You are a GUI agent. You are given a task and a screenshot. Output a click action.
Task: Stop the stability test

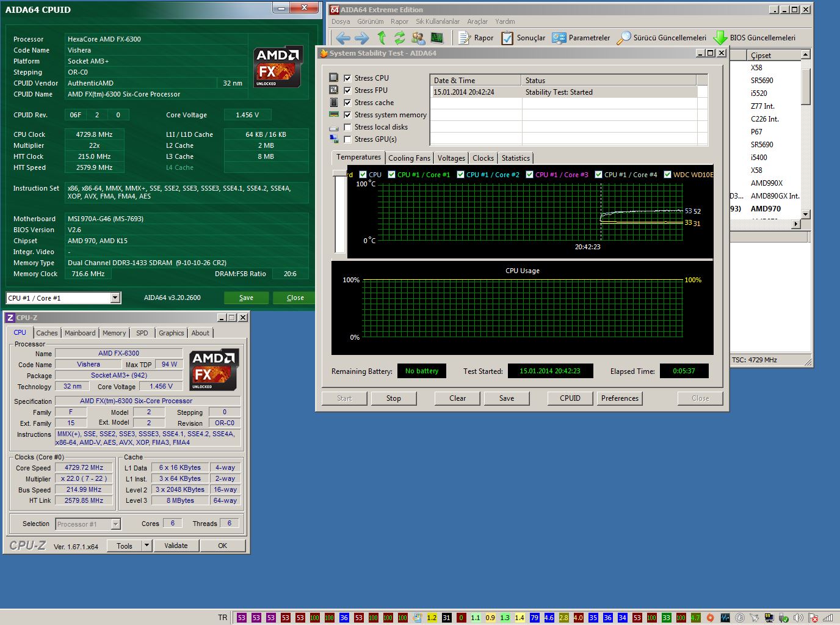pyautogui.click(x=394, y=398)
